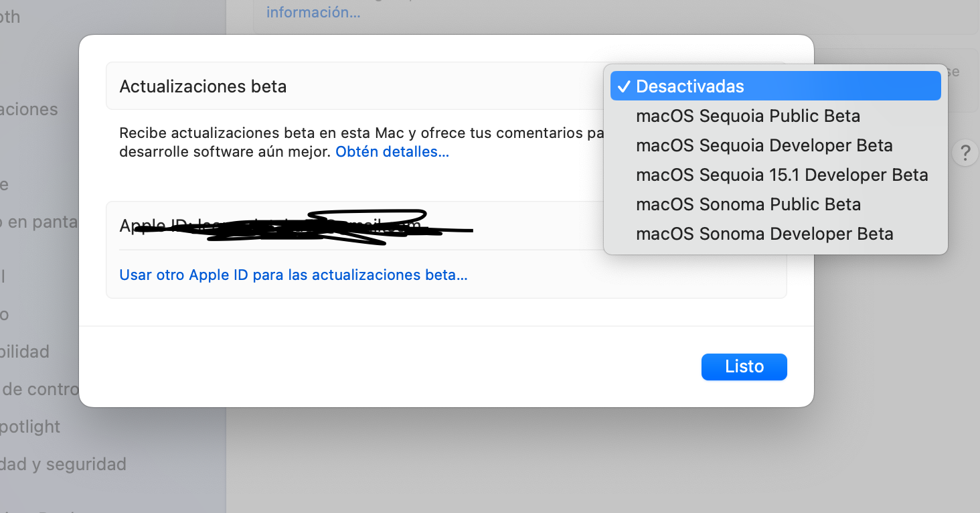Click the 'de contro' sidebar entry

pyautogui.click(x=39, y=389)
